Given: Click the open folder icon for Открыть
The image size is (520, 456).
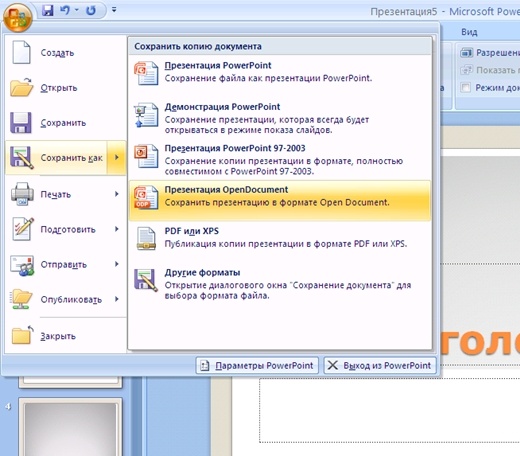Looking at the screenshot, I should click(21, 87).
